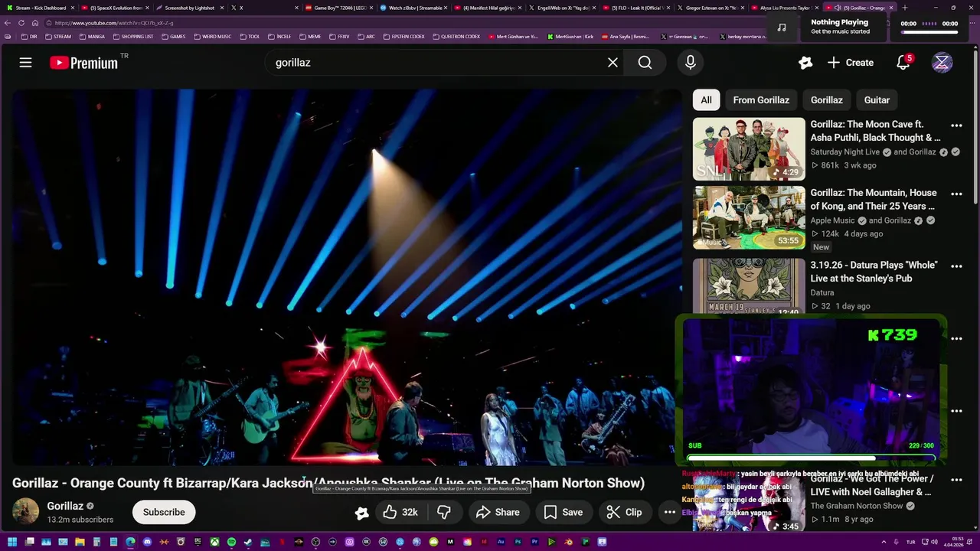Open Xbox app from the taskbar
Image resolution: width=980 pixels, height=551 pixels.
214,542
